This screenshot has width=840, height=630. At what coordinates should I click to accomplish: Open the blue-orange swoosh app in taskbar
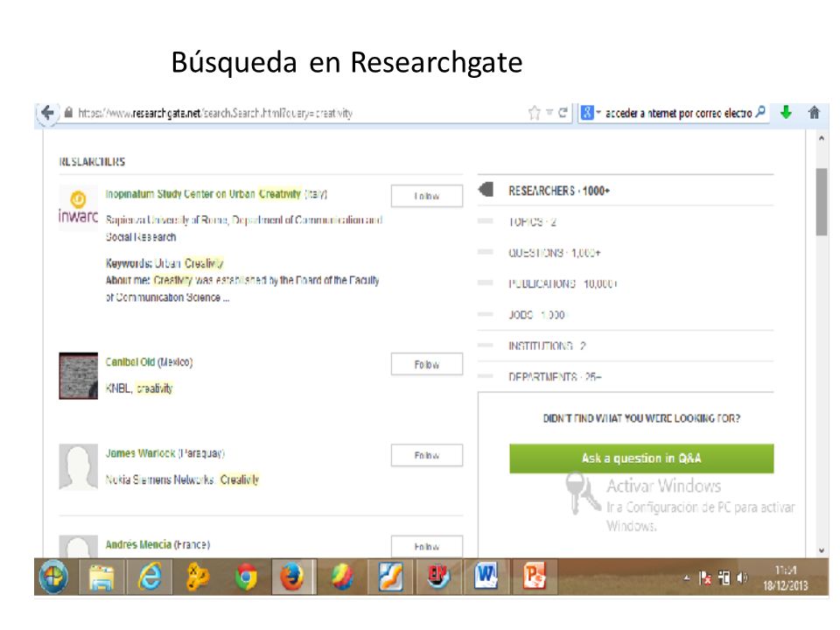pyautogui.click(x=390, y=577)
